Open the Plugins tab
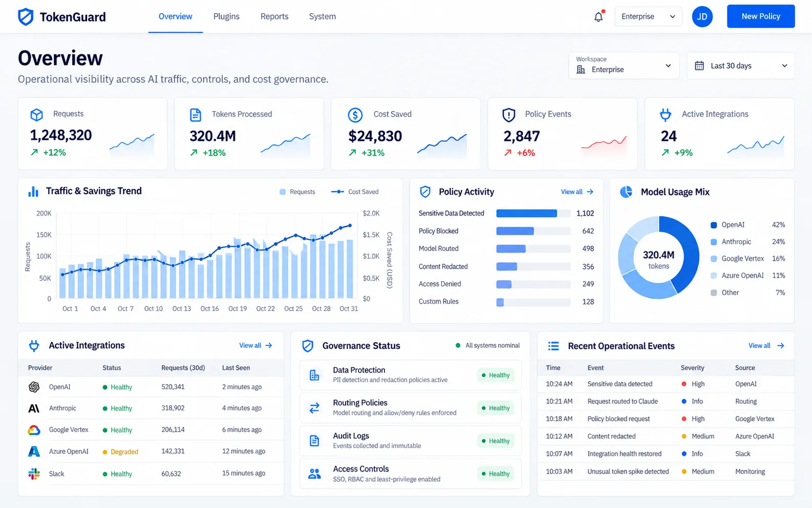Screen dimensions: 812x508 click(x=226, y=16)
